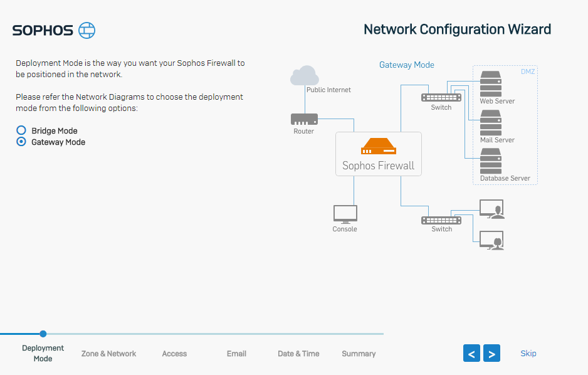
Task: Click the DMZ switch icon
Action: click(441, 97)
